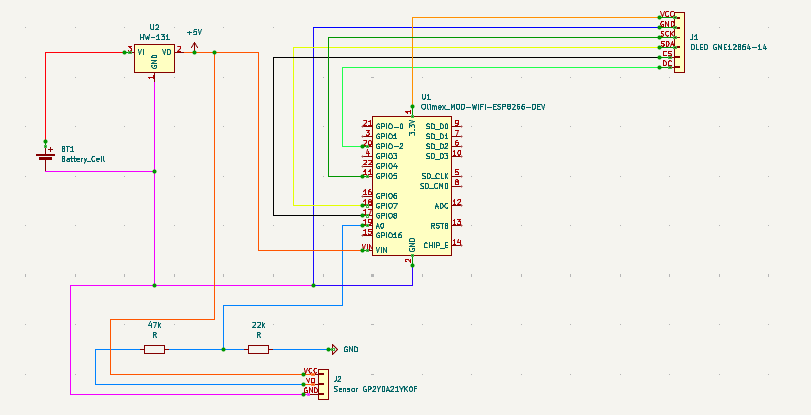Click the RSTB pin label on U1

coord(439,225)
